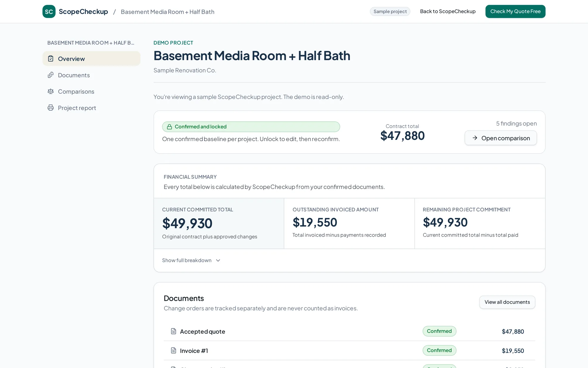Click the Sample project badge

pos(390,11)
